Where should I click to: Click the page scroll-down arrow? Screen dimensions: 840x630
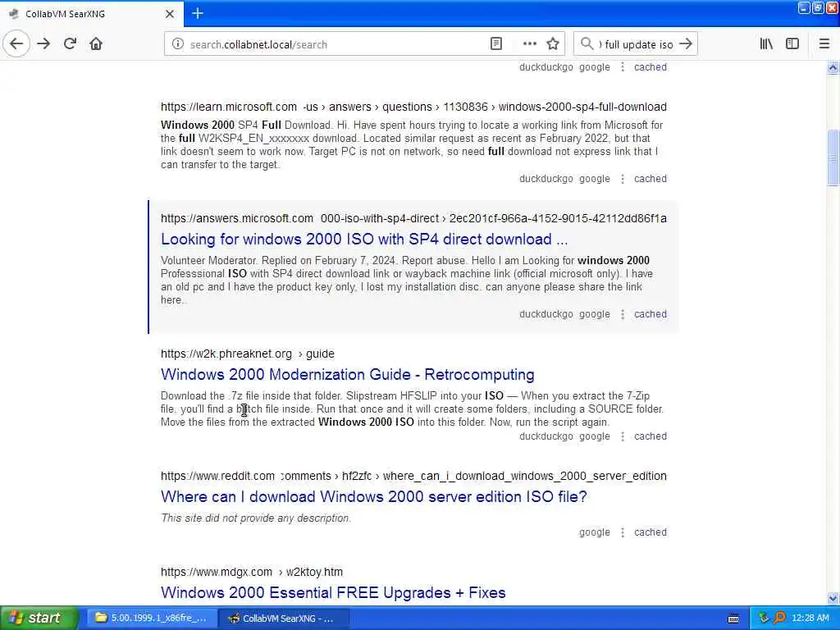pos(833,598)
